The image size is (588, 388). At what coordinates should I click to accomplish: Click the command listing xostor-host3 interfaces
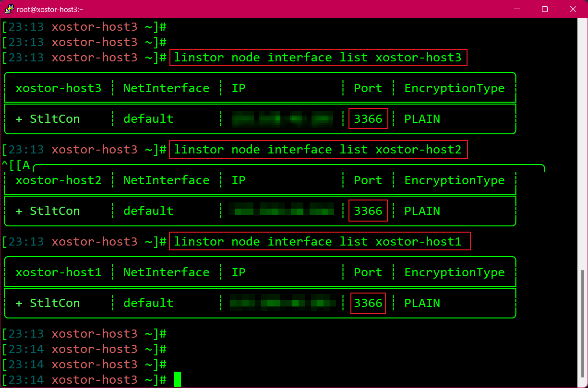[318, 58]
